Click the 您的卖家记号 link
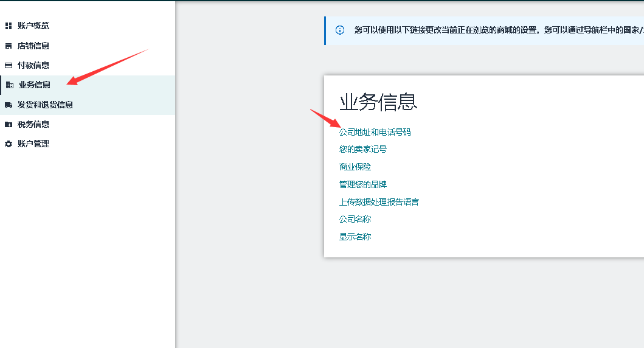 pos(362,149)
